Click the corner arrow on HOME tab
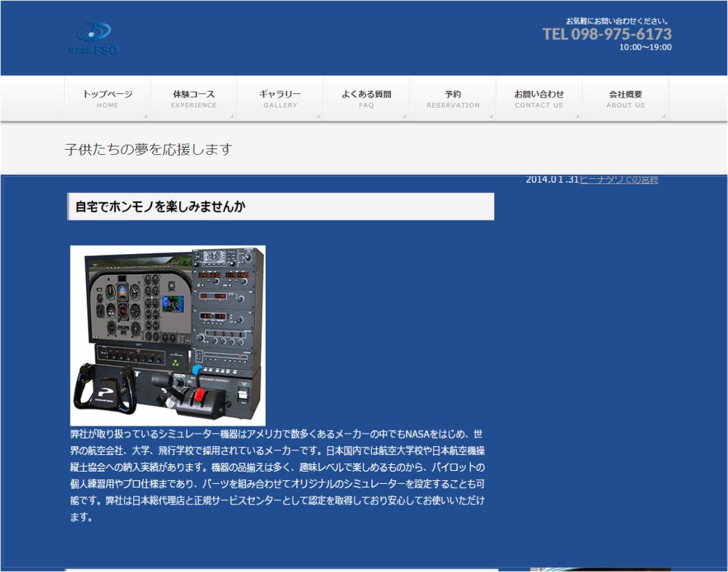 (146, 116)
